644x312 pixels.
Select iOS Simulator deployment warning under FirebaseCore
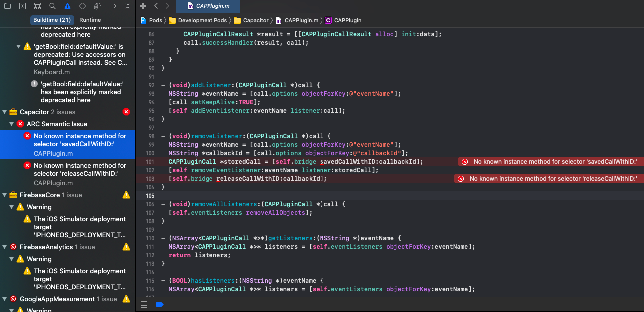point(67,227)
